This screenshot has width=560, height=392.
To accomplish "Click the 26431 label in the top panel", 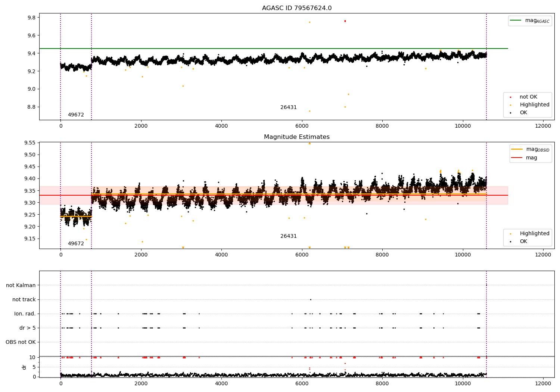I will (289, 108).
